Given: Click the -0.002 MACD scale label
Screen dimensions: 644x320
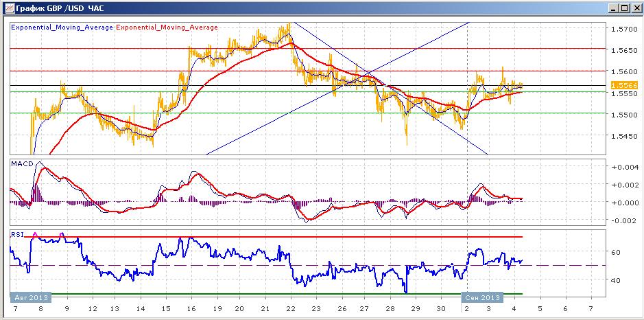Looking at the screenshot, I should click(625, 221).
